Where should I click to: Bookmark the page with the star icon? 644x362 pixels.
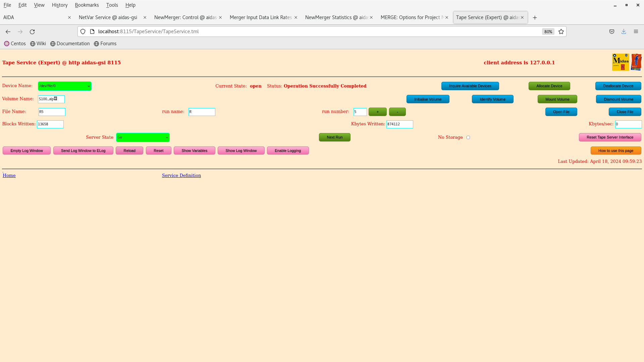[x=561, y=32]
